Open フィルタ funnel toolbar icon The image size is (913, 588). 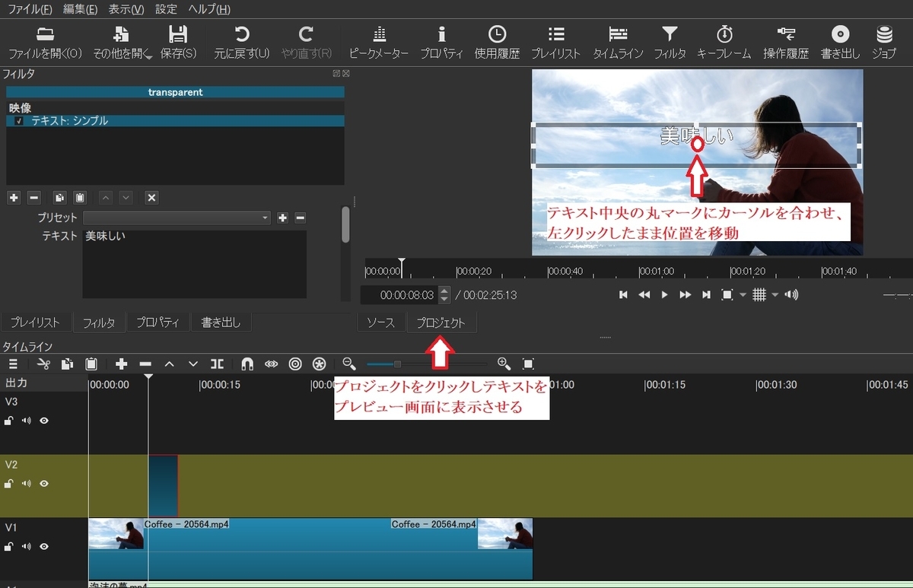(670, 43)
